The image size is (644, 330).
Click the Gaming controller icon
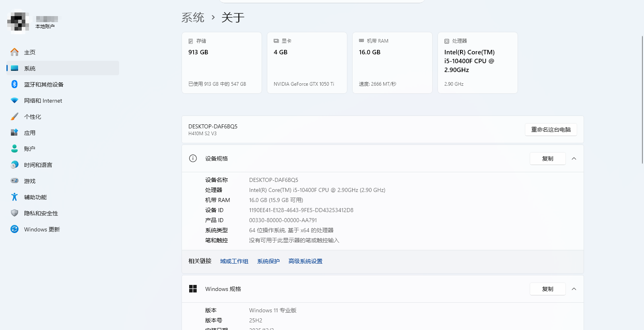point(14,181)
